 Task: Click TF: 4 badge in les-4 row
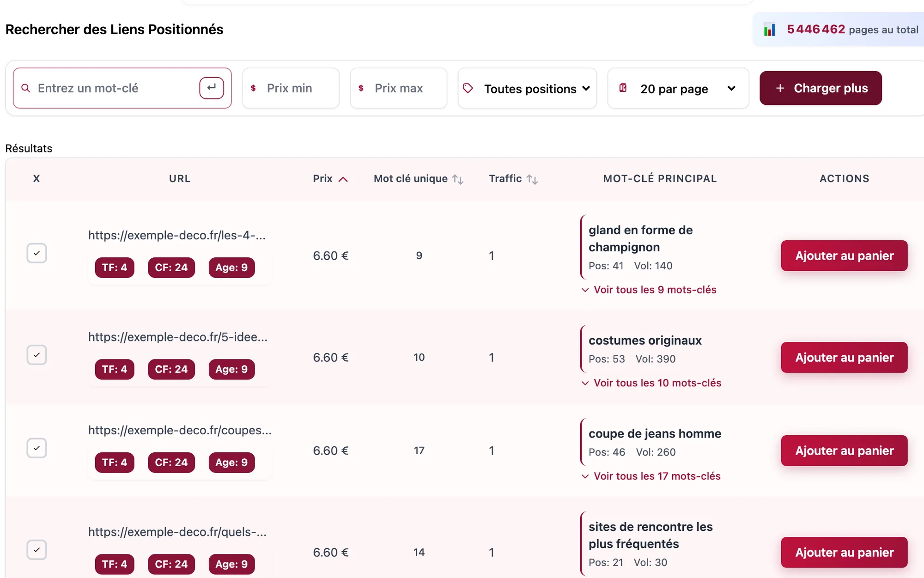coord(115,268)
